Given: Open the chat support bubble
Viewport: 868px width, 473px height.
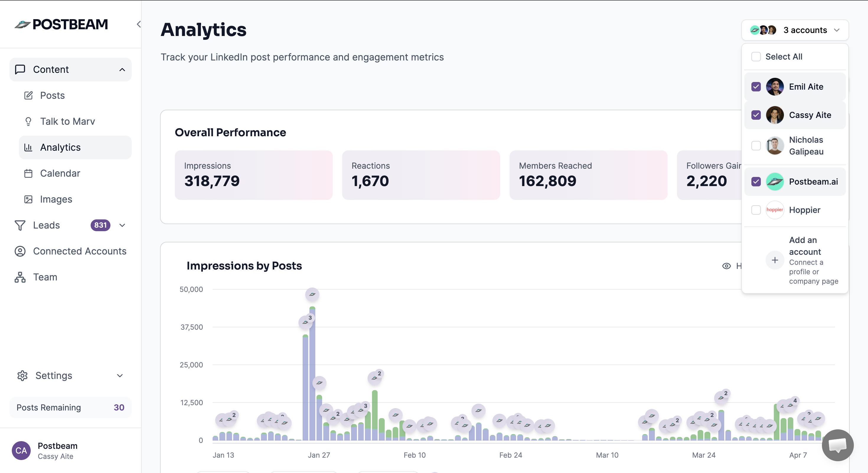Looking at the screenshot, I should coord(837,445).
